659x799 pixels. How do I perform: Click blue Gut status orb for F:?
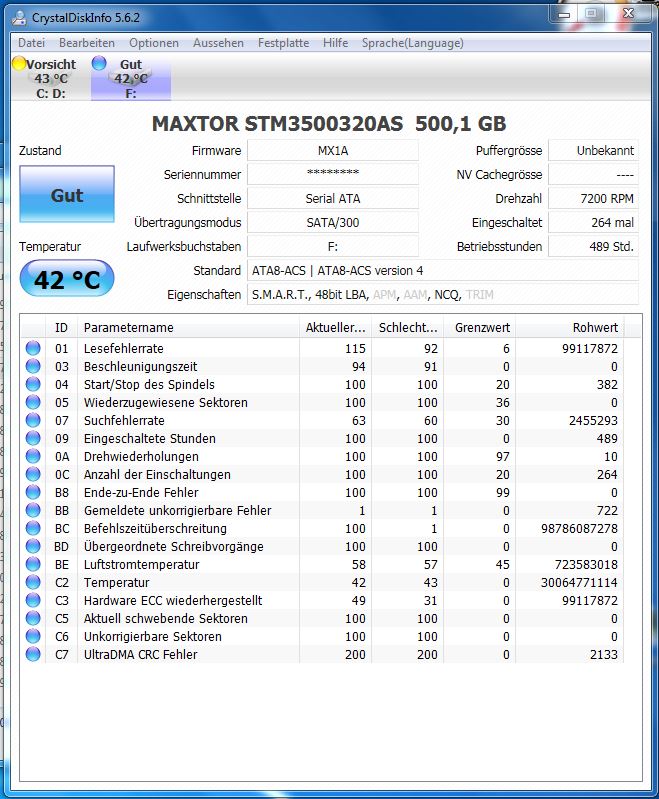point(99,63)
